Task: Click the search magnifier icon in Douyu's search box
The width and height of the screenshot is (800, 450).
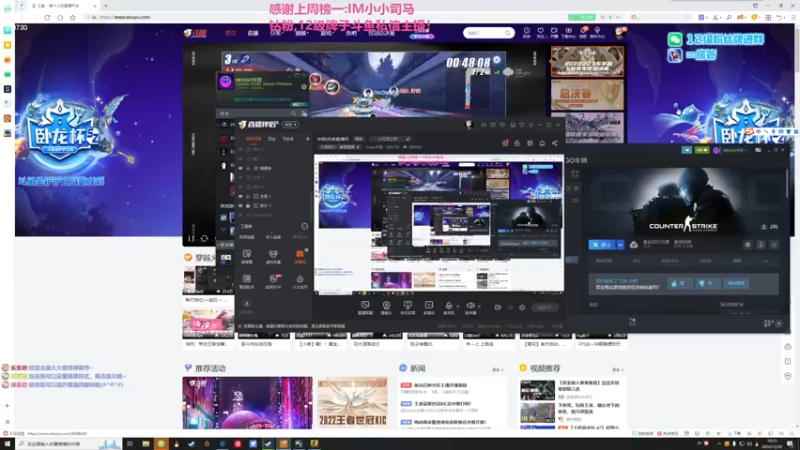Action: [507, 33]
